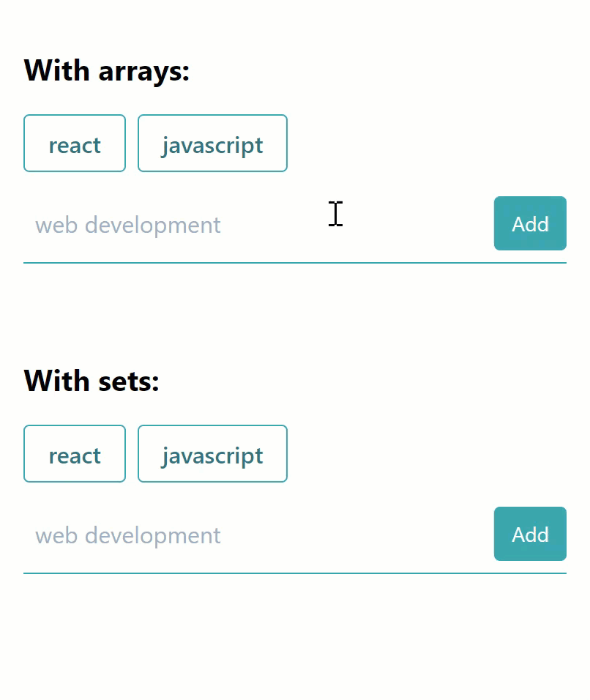Click the word "With" in the arrays heading
This screenshot has width=590, height=700.
(56, 70)
